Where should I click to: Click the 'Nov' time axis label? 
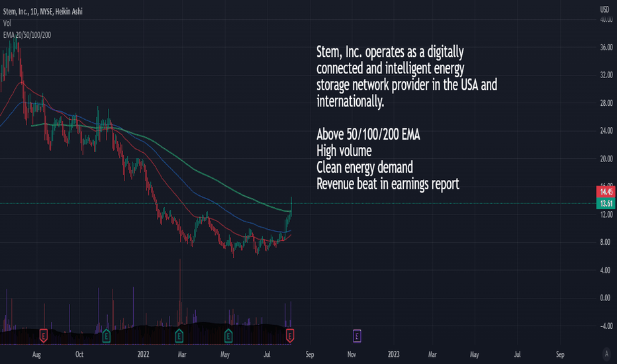[x=352, y=354]
